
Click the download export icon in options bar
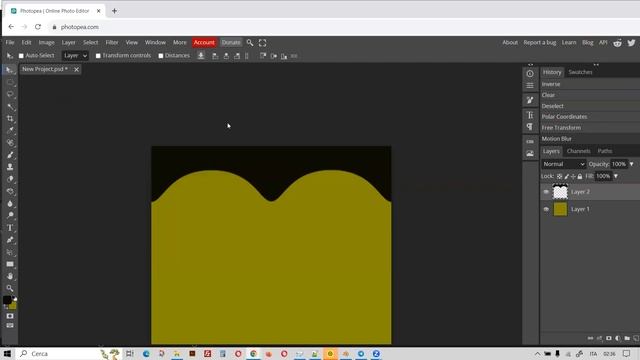pyautogui.click(x=201, y=56)
